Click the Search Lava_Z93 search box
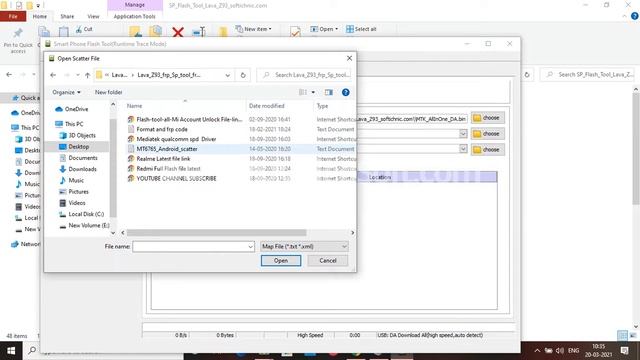The width and height of the screenshot is (640, 360). [304, 75]
